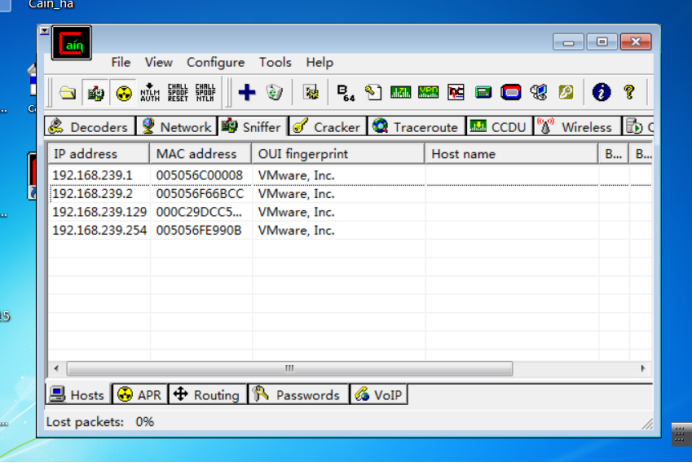This screenshot has width=692, height=463.
Task: Open the VPN password decoder icon
Action: click(428, 92)
